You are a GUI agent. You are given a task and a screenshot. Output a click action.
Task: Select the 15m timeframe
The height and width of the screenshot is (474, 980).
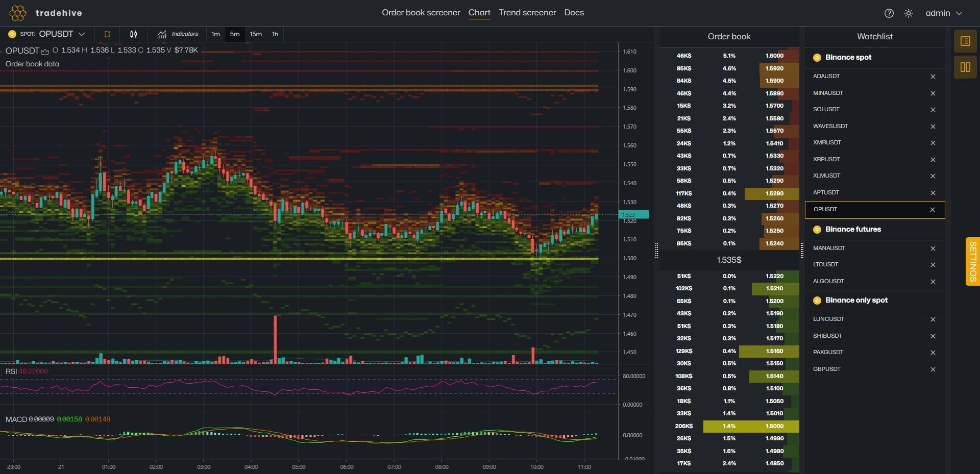click(x=256, y=34)
